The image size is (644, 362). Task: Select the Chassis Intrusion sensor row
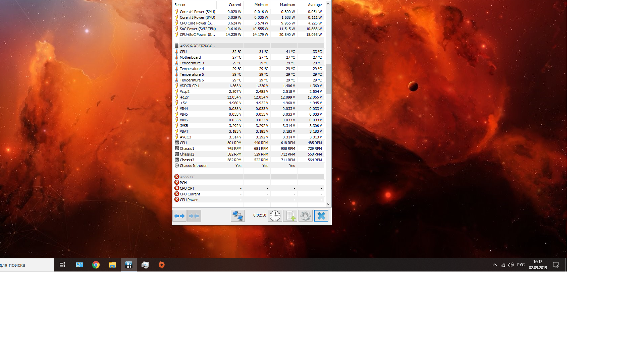[194, 166]
